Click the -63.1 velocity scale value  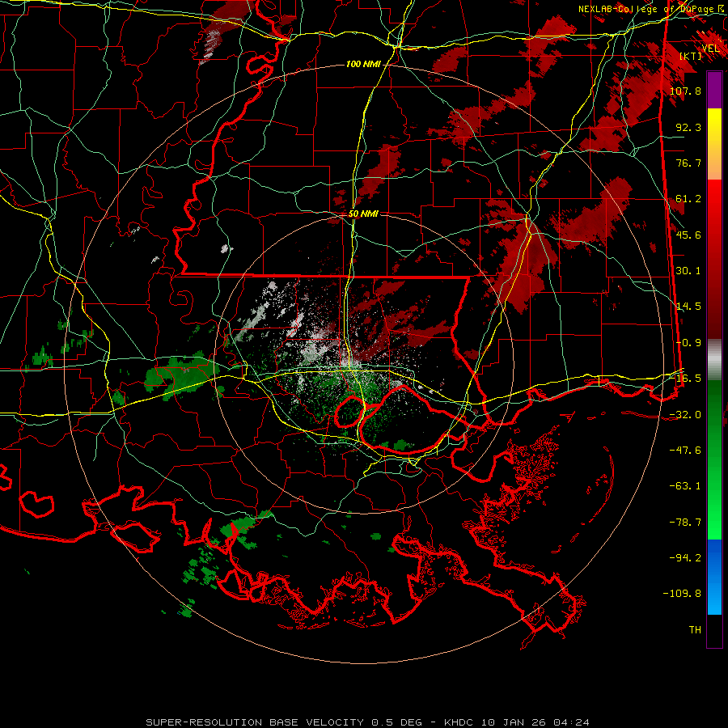685,486
